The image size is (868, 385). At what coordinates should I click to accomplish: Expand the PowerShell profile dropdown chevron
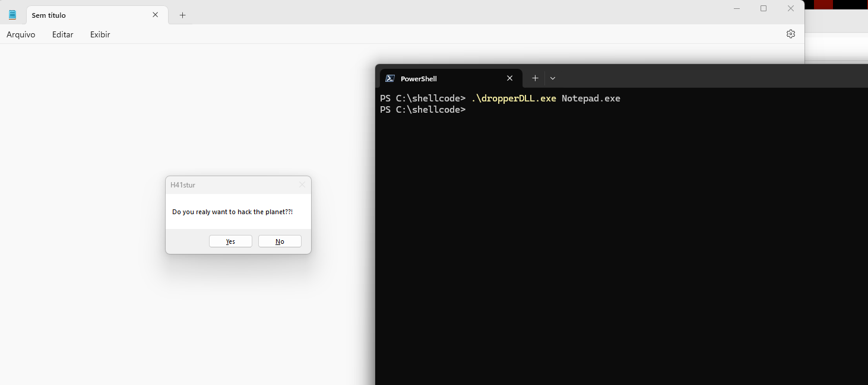pos(553,78)
